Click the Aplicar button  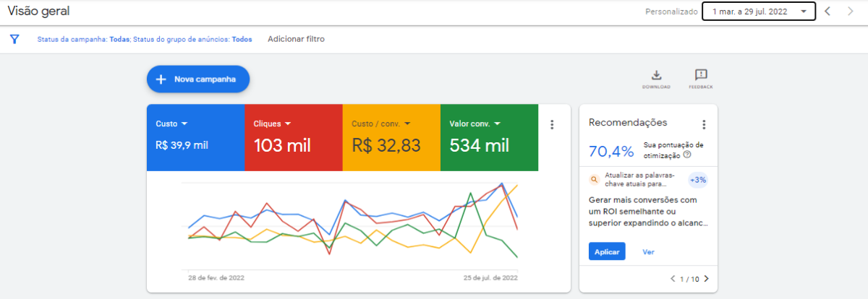pos(607,252)
